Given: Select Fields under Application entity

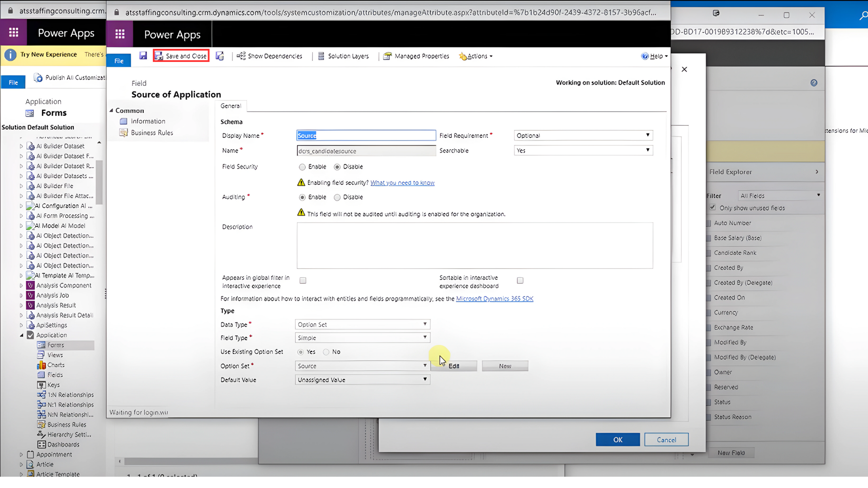Looking at the screenshot, I should point(55,375).
